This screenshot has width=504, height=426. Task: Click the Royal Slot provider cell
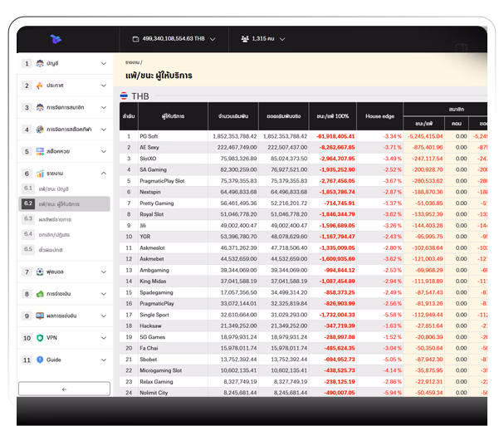click(173, 214)
